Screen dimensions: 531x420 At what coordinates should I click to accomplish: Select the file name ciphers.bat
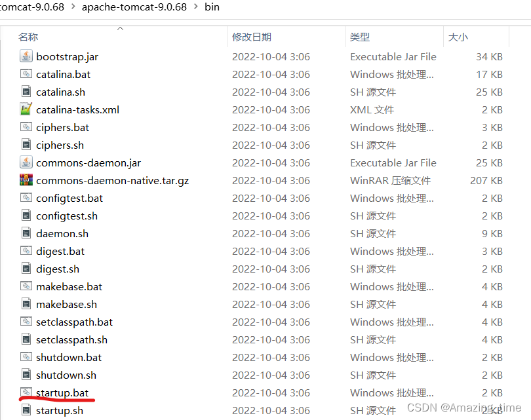[x=63, y=127]
